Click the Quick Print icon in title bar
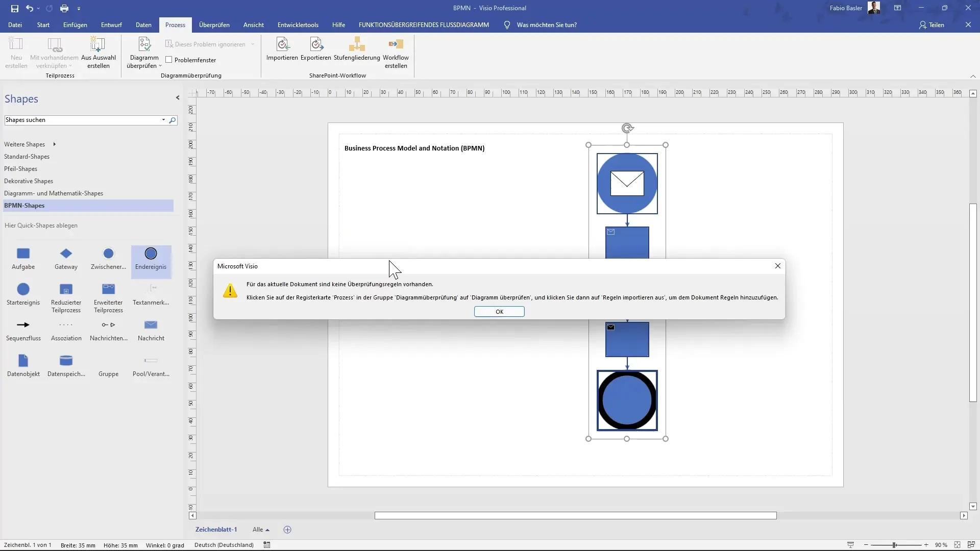Viewport: 980px width, 551px height. (x=64, y=8)
